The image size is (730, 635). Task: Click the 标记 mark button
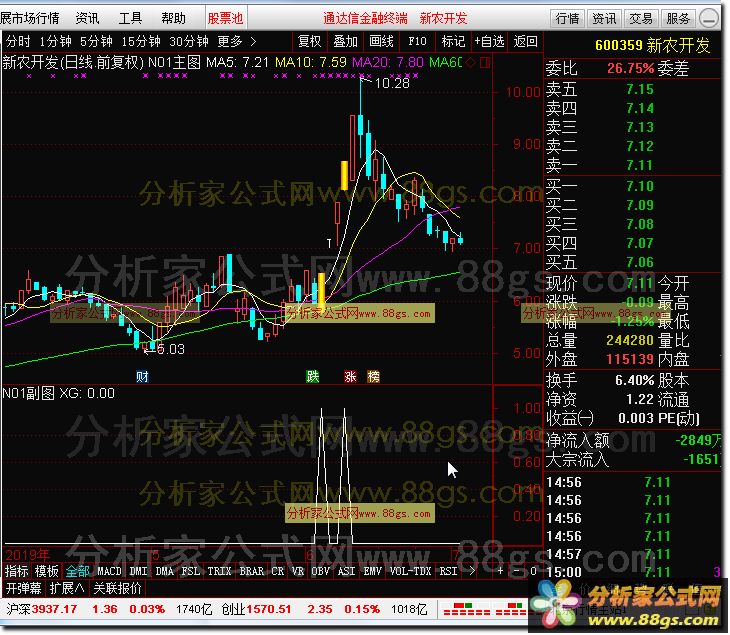[453, 42]
